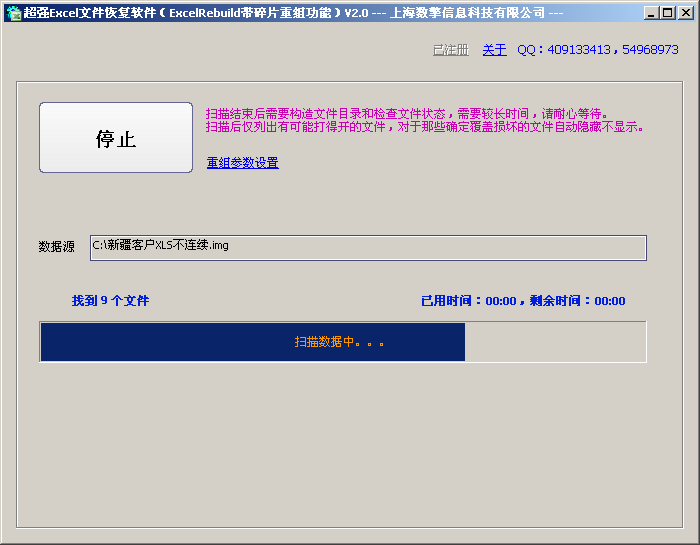Click the 找到 9 个文件 status text
Screen dimensions: 700x545
[x=110, y=300]
